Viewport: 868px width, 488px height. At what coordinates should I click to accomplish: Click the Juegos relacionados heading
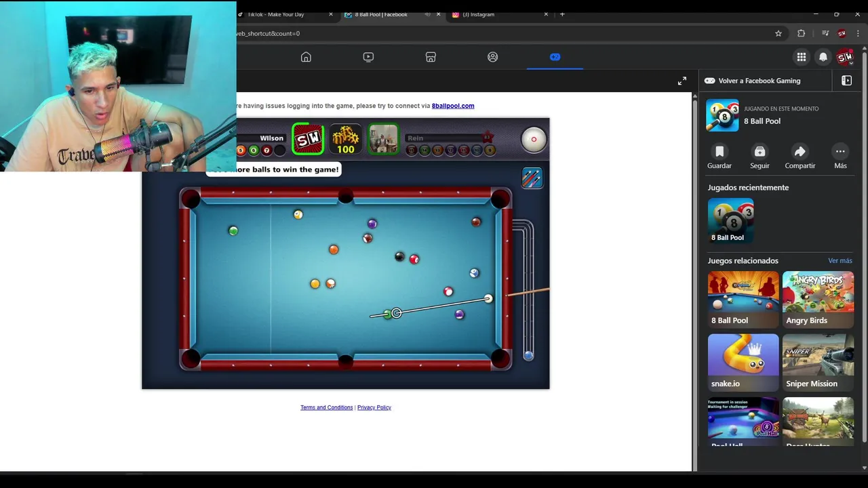743,261
